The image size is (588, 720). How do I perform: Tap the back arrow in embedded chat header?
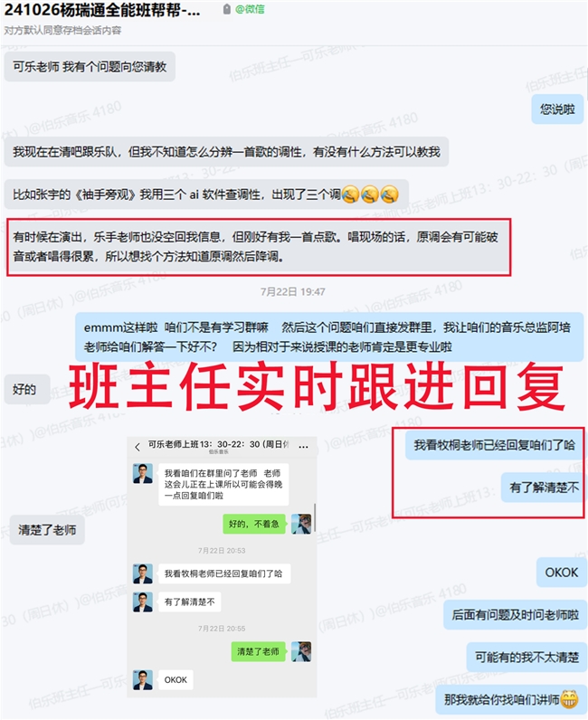point(138,447)
